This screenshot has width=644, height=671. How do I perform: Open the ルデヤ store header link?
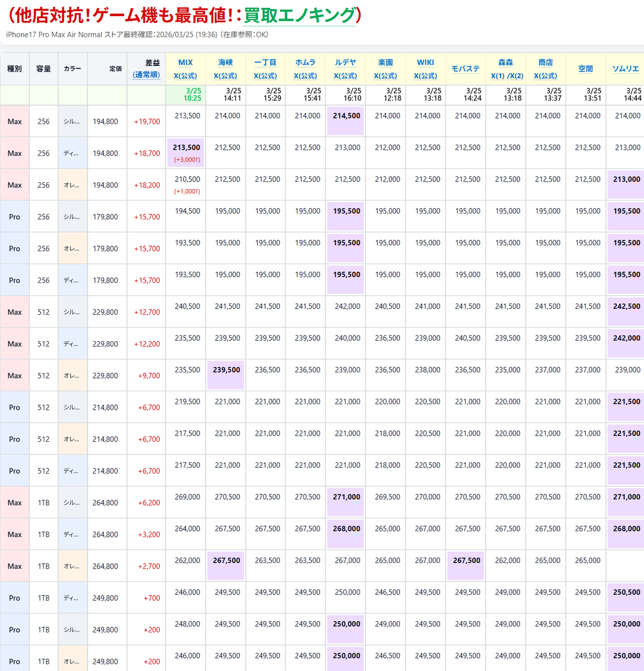coord(345,63)
